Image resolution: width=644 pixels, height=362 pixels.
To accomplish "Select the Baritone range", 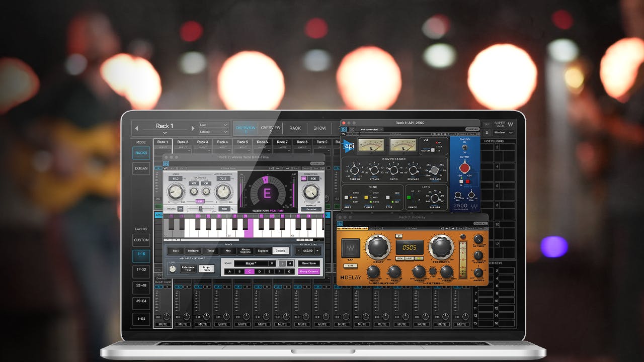I will tap(193, 250).
